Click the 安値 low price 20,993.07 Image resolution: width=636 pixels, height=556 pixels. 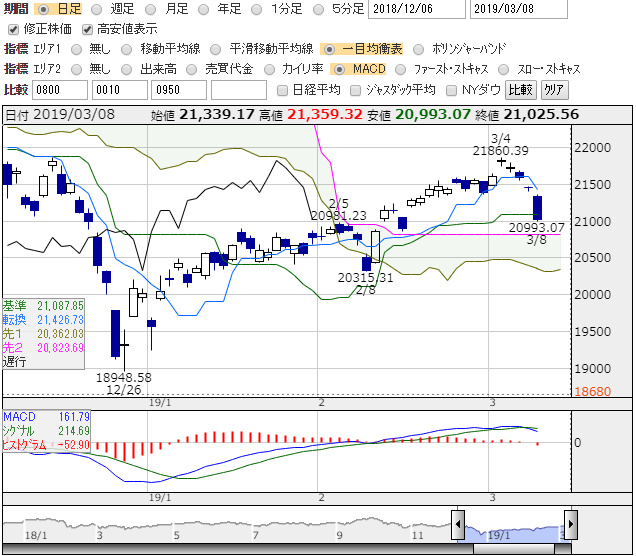pos(433,115)
